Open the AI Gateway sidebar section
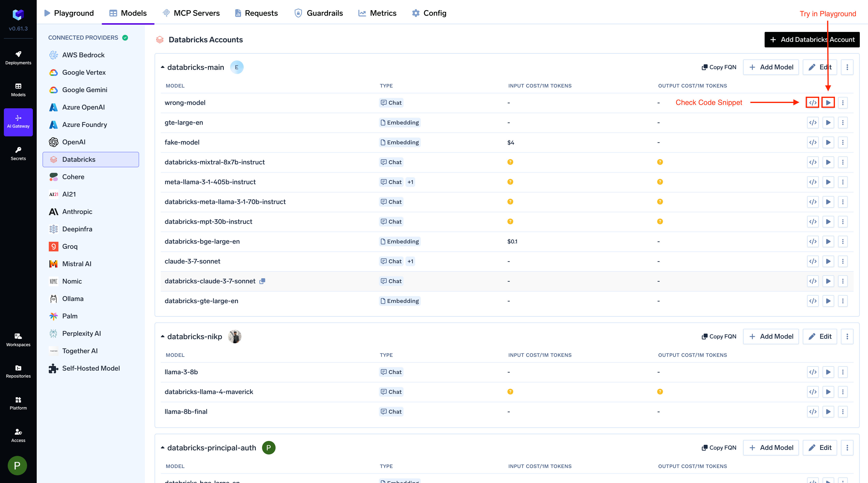This screenshot has height=483, width=868. pos(18,122)
